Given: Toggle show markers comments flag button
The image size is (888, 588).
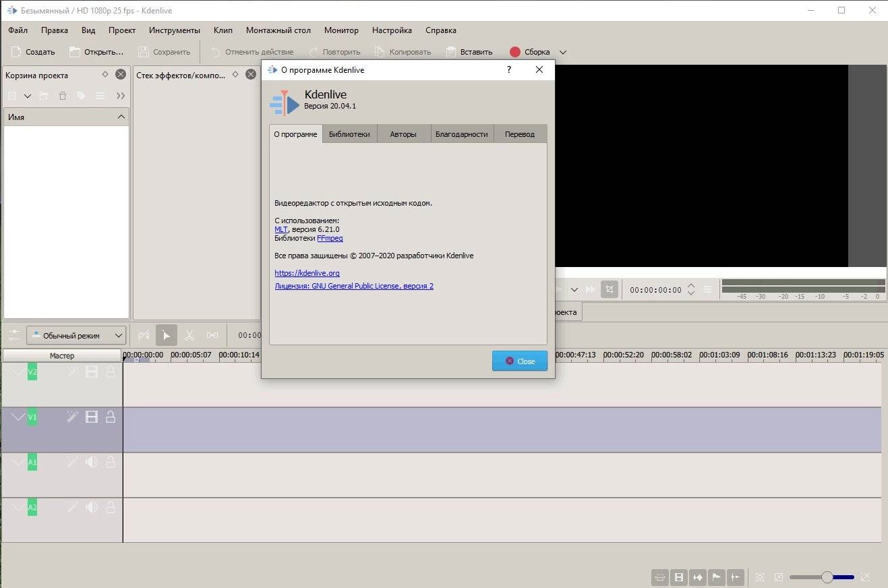Looking at the screenshot, I should pos(717,577).
